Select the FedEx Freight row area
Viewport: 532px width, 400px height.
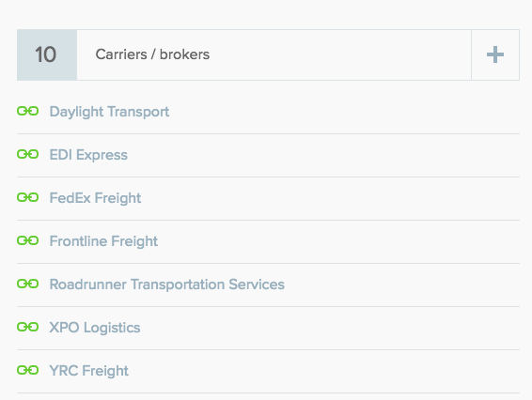click(x=268, y=199)
